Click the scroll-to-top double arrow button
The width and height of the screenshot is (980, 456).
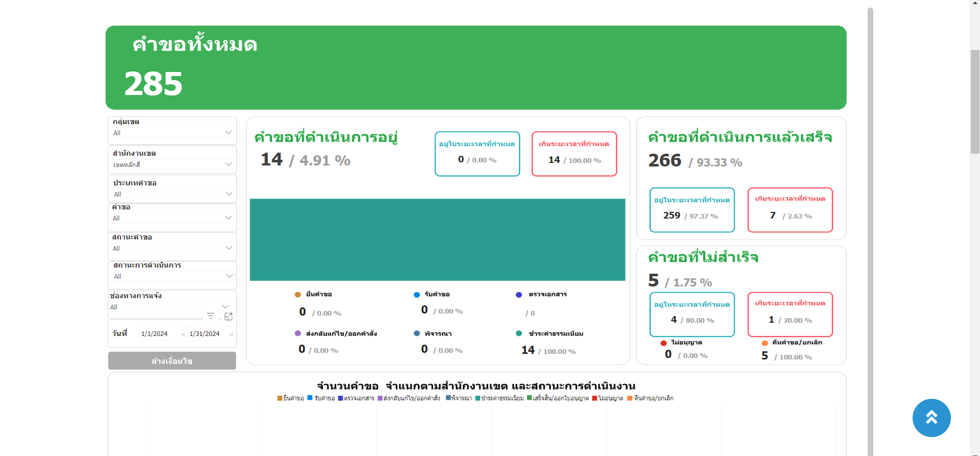coord(931,418)
